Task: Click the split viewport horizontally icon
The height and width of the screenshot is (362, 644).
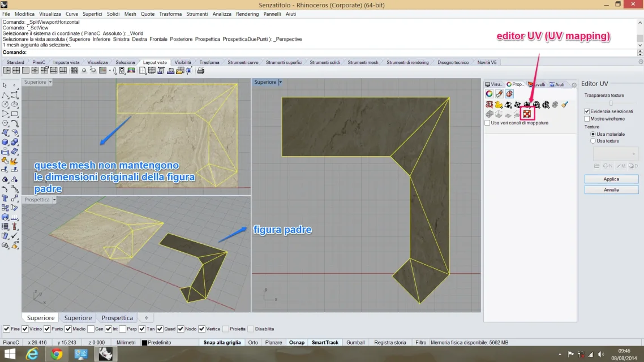Action: [x=54, y=71]
